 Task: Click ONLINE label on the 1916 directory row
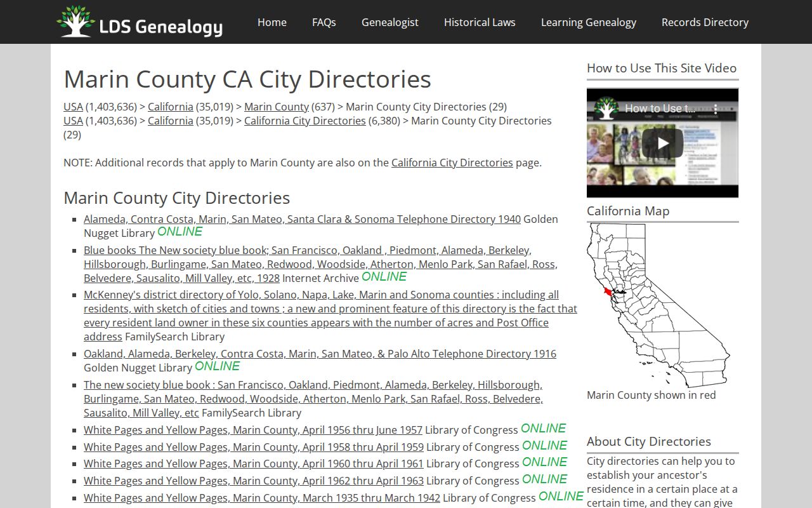coord(218,366)
